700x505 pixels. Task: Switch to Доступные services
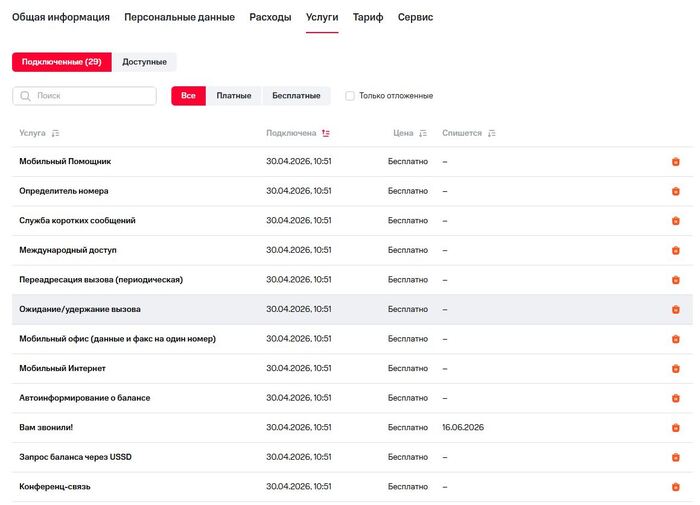144,62
